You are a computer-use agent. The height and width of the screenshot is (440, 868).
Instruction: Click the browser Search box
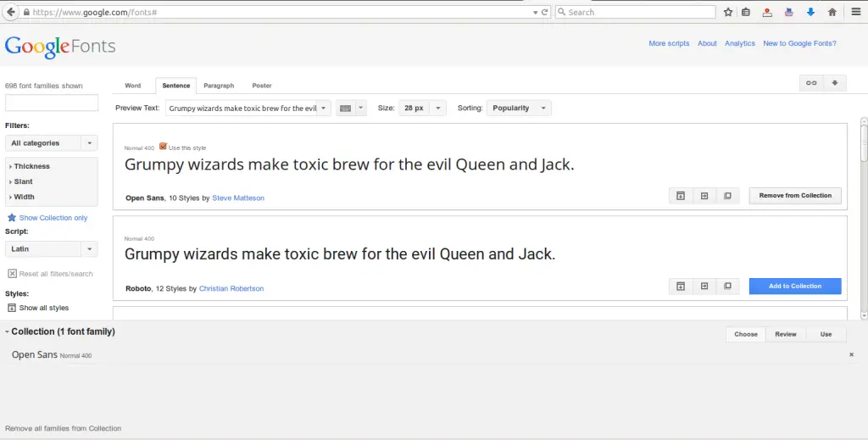coord(636,12)
